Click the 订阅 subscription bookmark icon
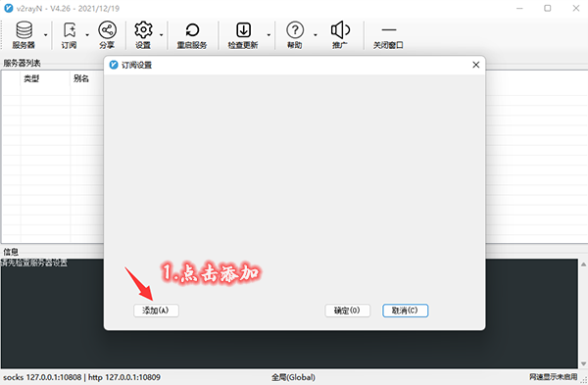Image resolution: width=588 pixels, height=385 pixels. pyautogui.click(x=70, y=35)
